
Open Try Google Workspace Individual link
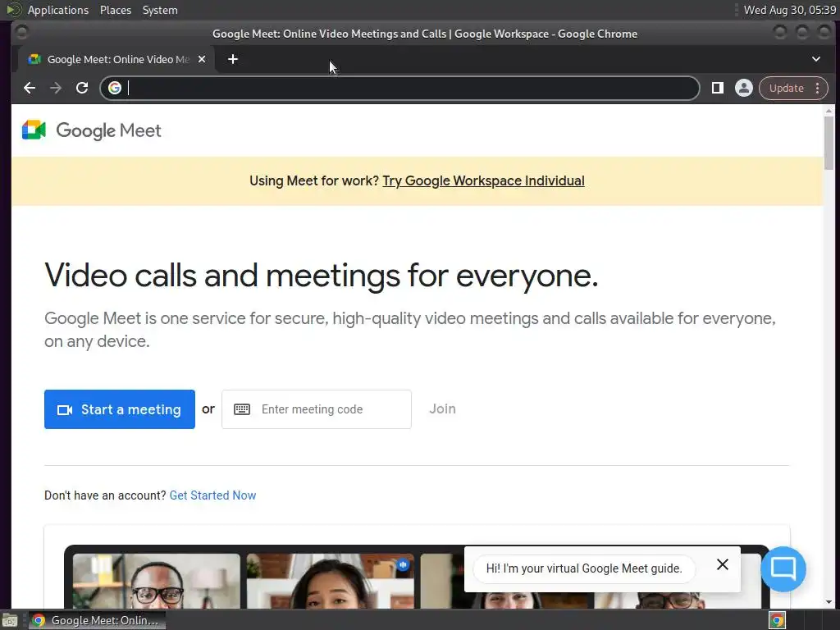(x=483, y=181)
